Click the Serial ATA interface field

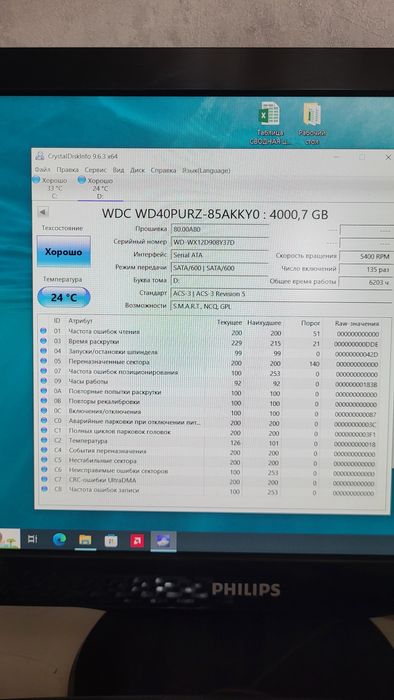click(220, 255)
